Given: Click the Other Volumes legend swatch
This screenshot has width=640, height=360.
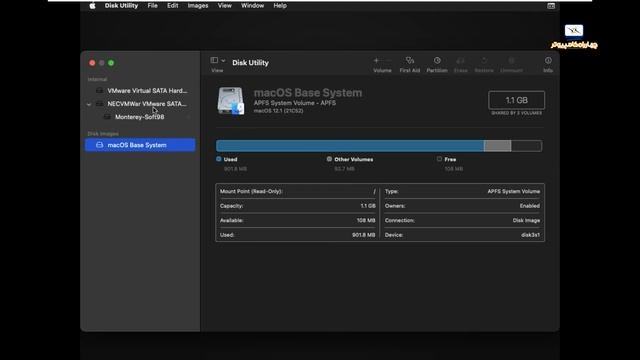Looking at the screenshot, I should (329, 159).
